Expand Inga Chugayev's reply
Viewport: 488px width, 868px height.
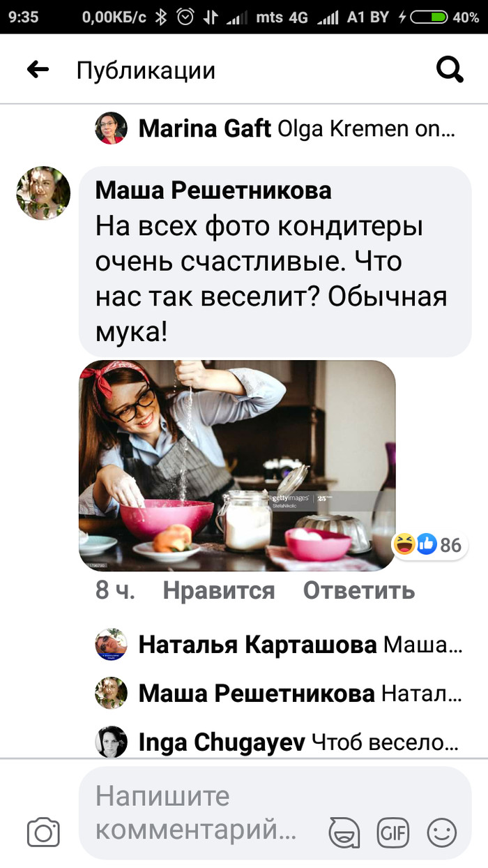(x=299, y=742)
